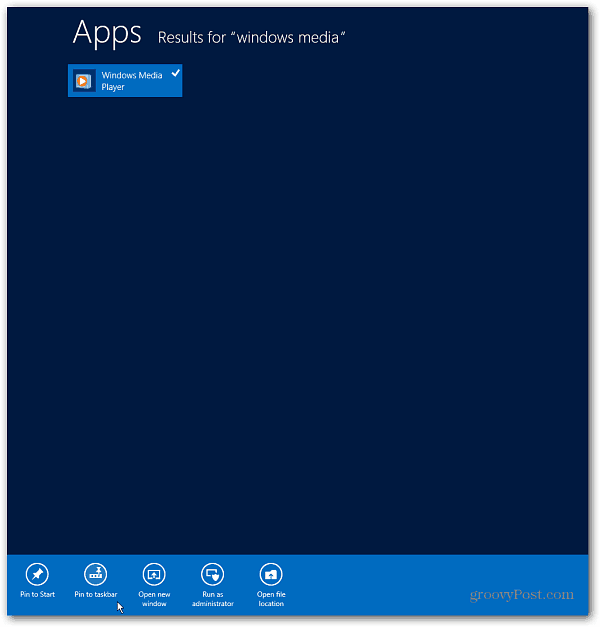600x627 pixels.
Task: Click the Apps heading
Action: pos(107,34)
